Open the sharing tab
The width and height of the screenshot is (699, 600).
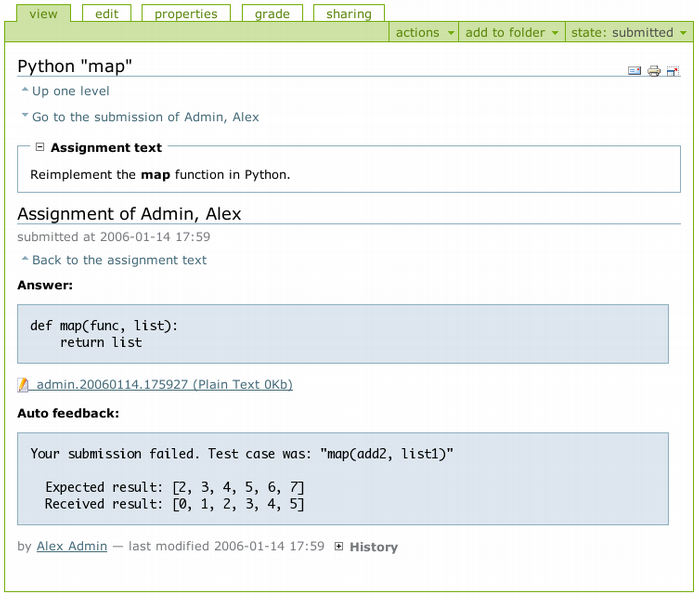pyautogui.click(x=348, y=14)
